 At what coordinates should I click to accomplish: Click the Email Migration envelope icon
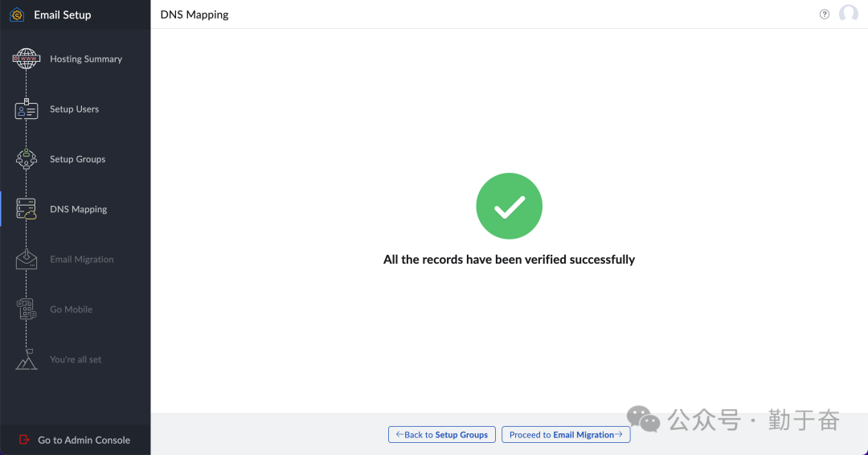click(x=27, y=260)
